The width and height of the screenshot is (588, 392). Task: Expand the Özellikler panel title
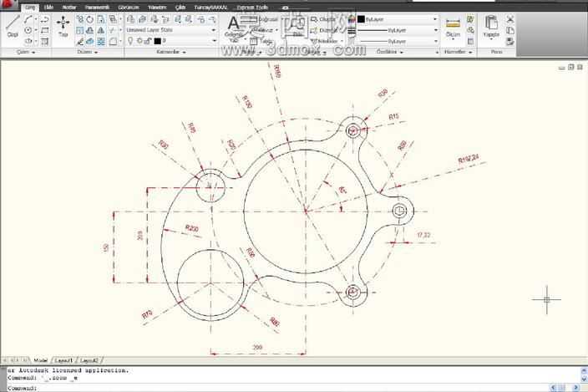point(389,52)
